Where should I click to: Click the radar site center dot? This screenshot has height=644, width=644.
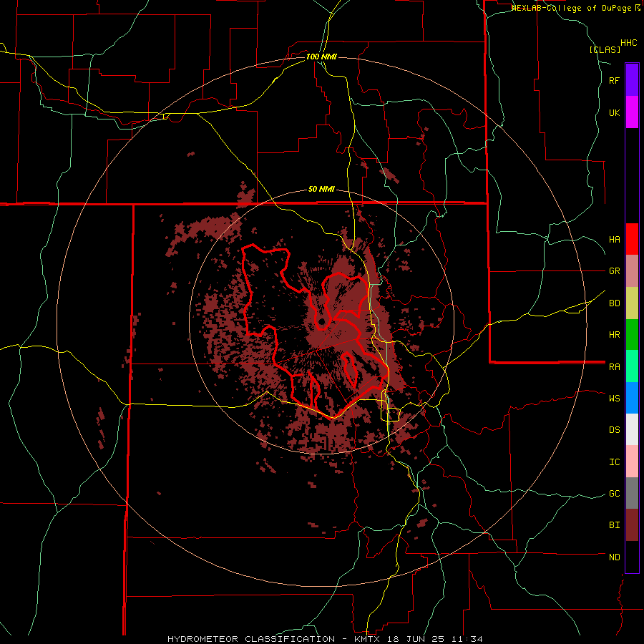pos(322,321)
